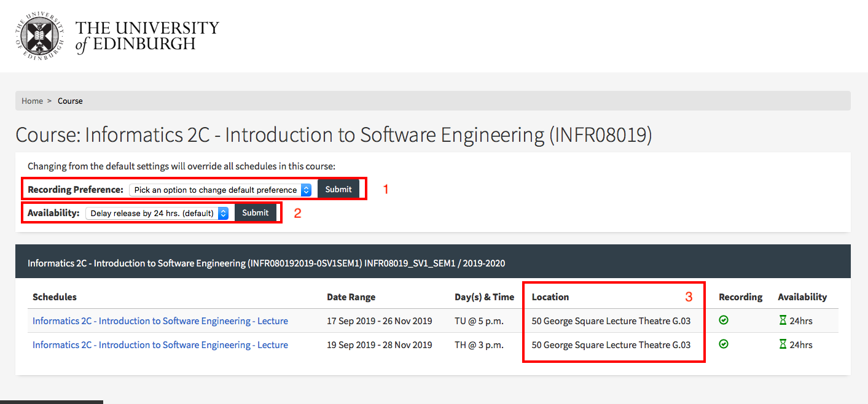The height and width of the screenshot is (404, 868).
Task: Click the Recording column header
Action: [x=740, y=297]
